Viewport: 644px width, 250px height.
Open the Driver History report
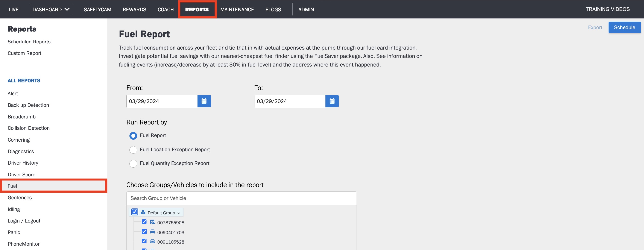[x=23, y=163]
